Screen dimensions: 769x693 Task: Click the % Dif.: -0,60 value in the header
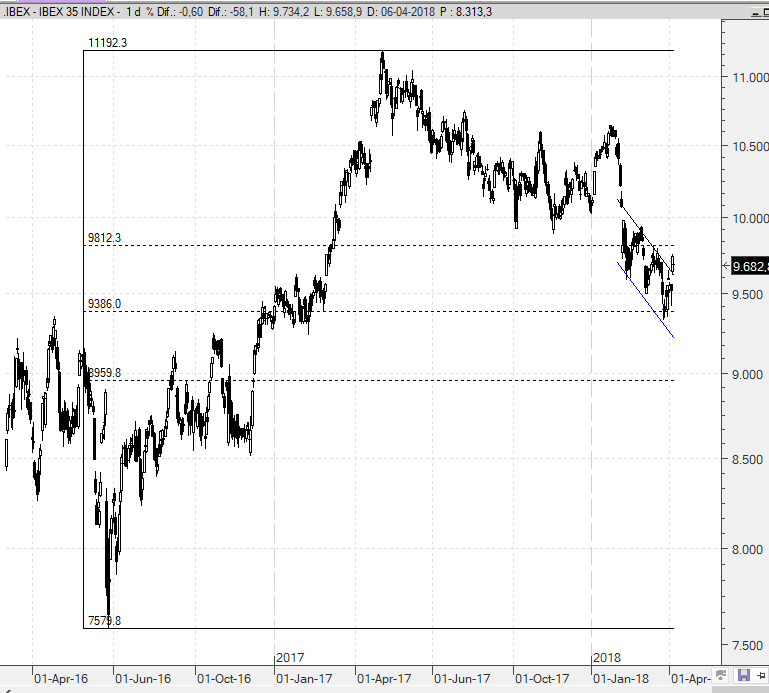(175, 12)
